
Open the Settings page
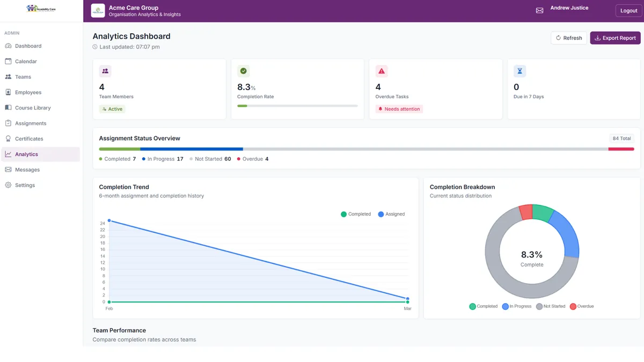point(41,185)
